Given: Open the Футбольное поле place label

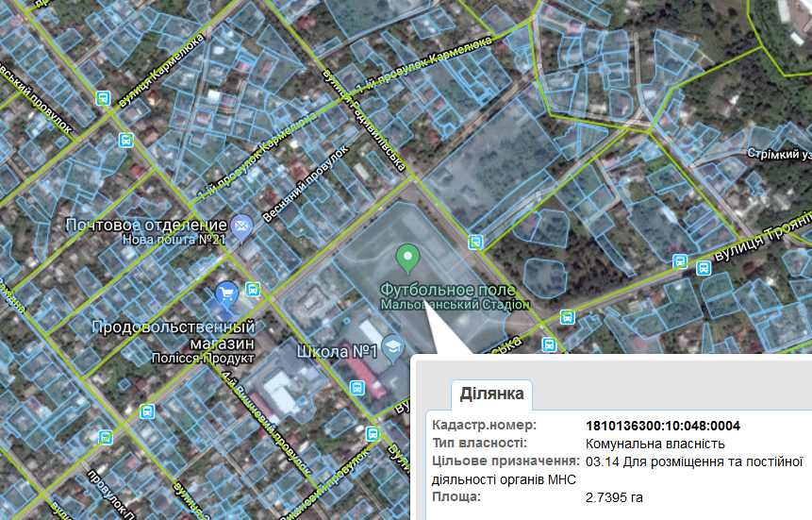Looking at the screenshot, I should 448,289.
